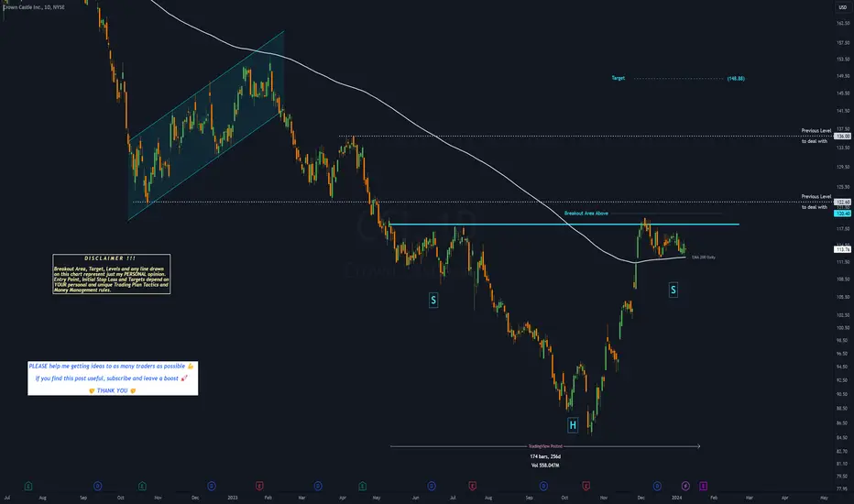854x504 pixels.
Task: Click the blue dividend marker at Mar 2023
Action: coord(318,486)
